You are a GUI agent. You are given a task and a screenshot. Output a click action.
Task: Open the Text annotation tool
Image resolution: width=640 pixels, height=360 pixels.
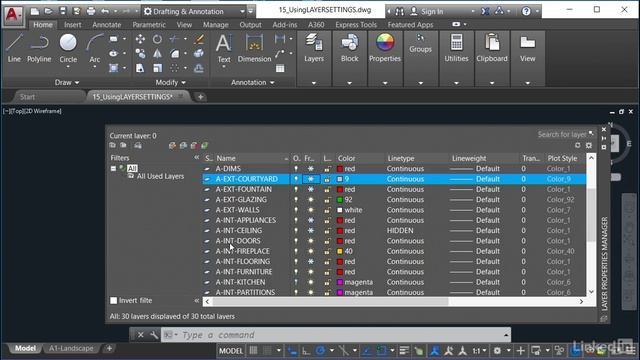point(224,48)
